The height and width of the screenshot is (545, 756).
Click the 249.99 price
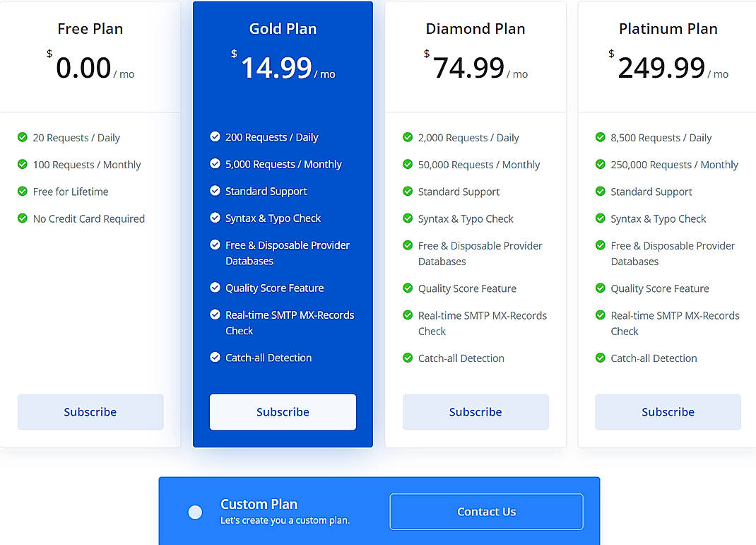click(x=661, y=68)
